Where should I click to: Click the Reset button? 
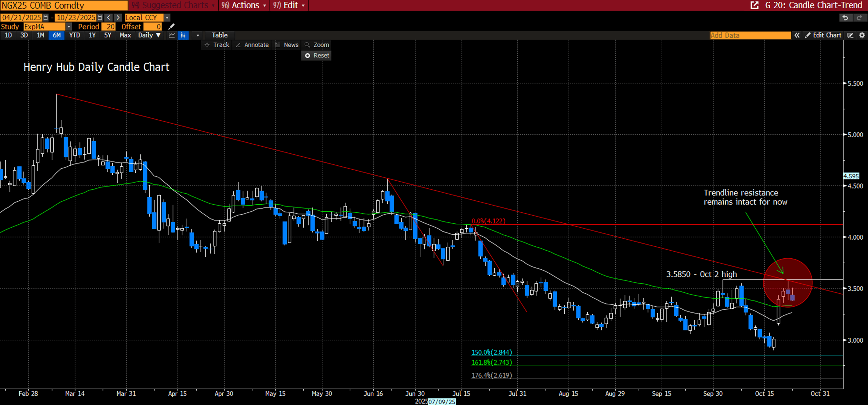(x=317, y=56)
